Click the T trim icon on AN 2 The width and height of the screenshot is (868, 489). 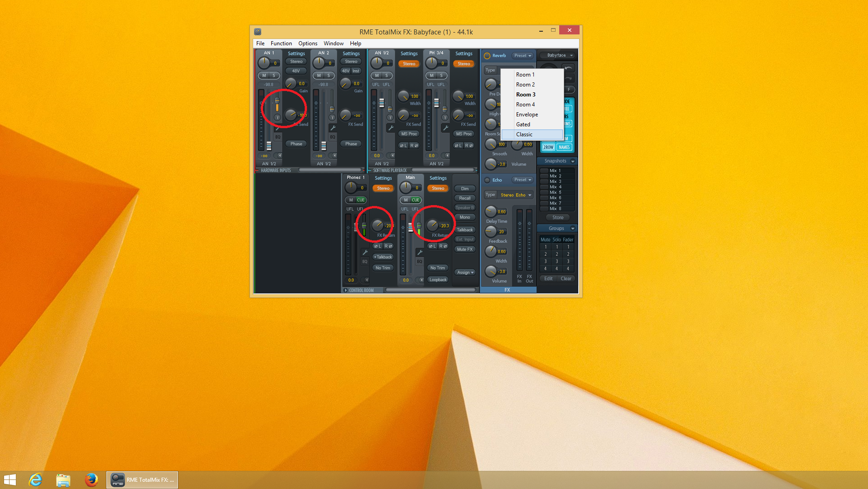332,118
